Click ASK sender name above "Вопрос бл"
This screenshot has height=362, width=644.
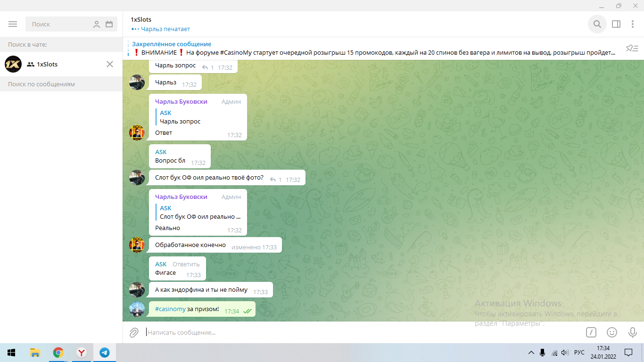(161, 152)
